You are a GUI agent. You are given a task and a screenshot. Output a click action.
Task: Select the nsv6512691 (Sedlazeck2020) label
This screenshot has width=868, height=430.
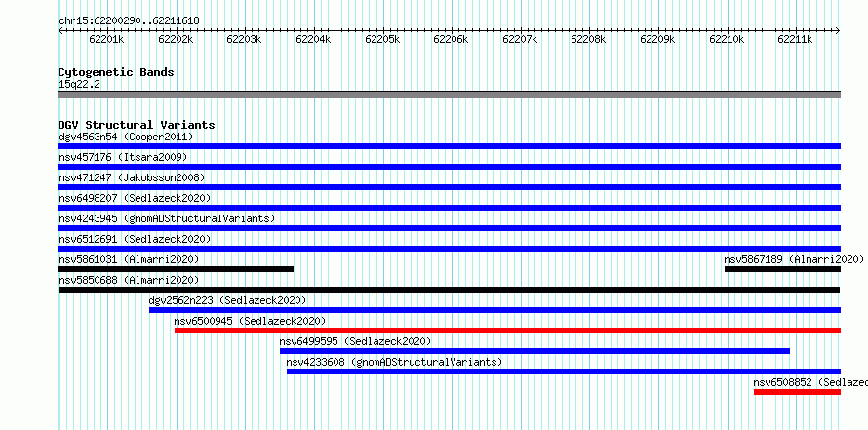135,240
